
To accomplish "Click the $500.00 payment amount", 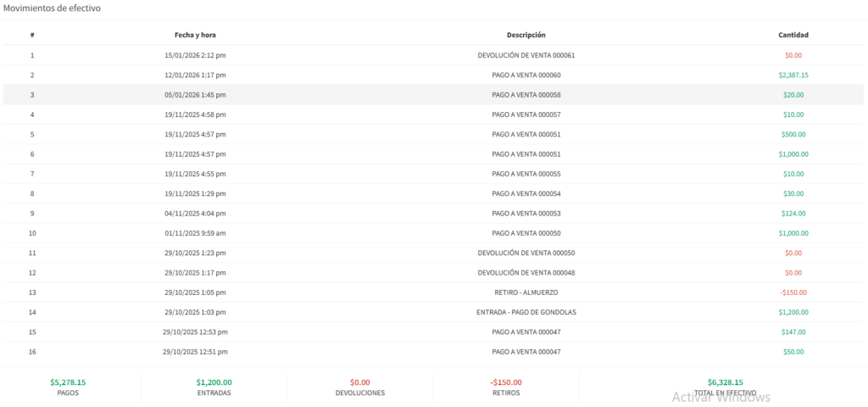I will [793, 134].
